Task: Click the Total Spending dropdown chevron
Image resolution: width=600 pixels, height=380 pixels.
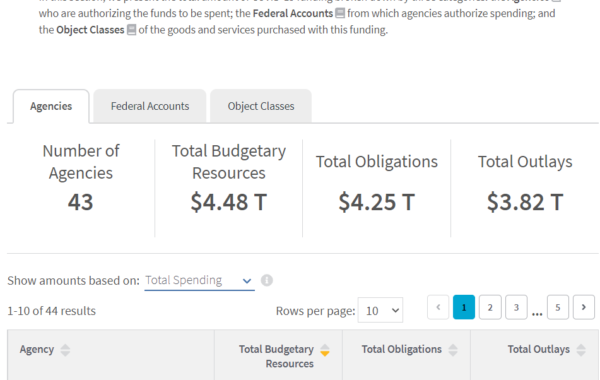Action: [247, 281]
